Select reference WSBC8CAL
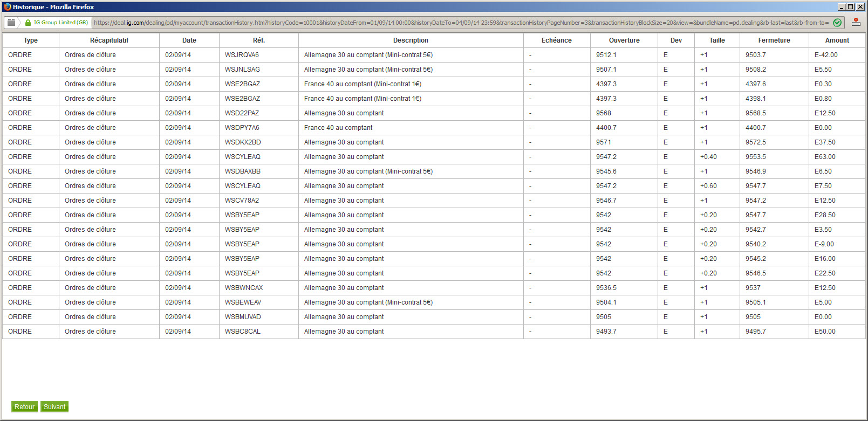This screenshot has height=421, width=868. [x=243, y=332]
